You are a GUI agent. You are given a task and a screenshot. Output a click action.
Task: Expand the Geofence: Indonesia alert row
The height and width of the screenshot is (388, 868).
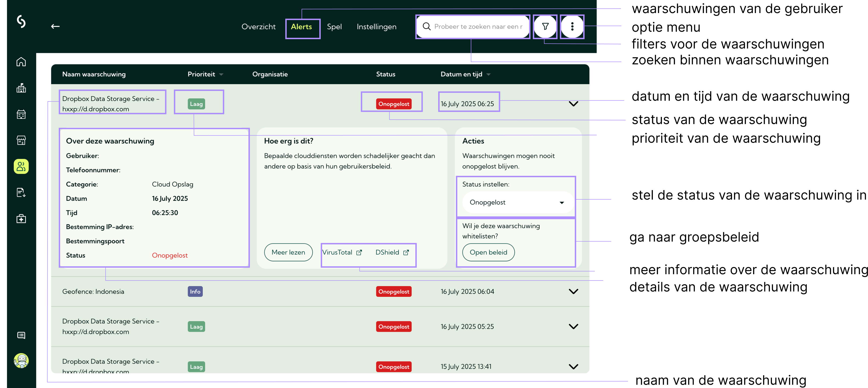click(x=573, y=291)
